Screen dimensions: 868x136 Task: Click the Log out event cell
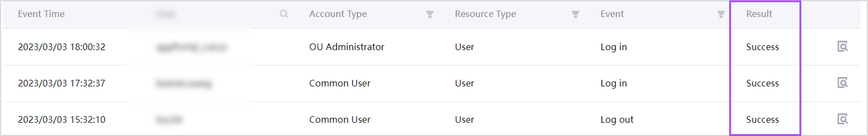(617, 120)
